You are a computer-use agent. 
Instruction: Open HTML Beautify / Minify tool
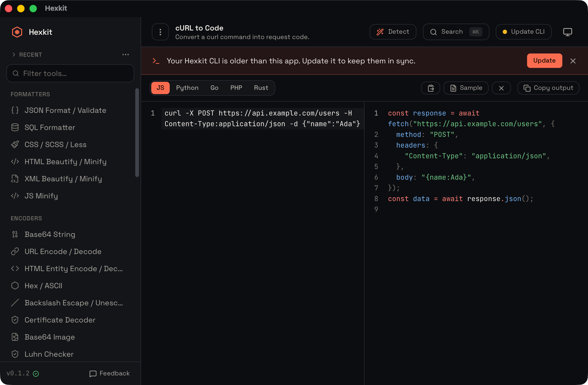70,162
